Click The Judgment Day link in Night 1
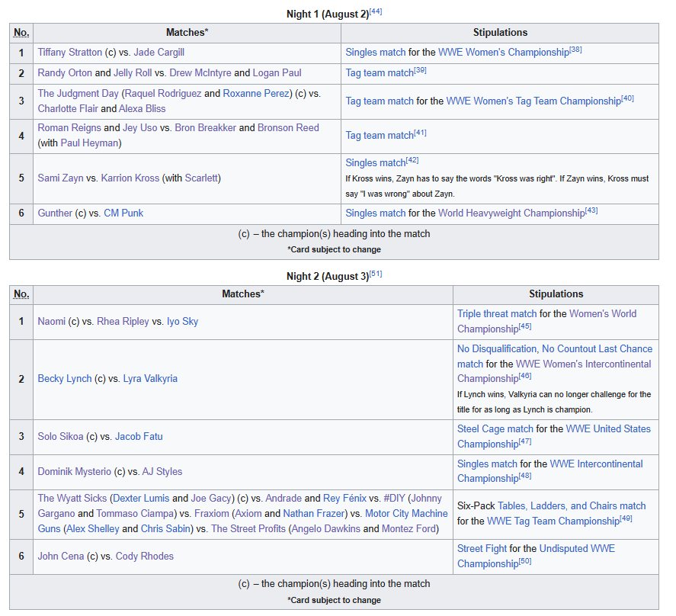676x616 pixels. 78,94
